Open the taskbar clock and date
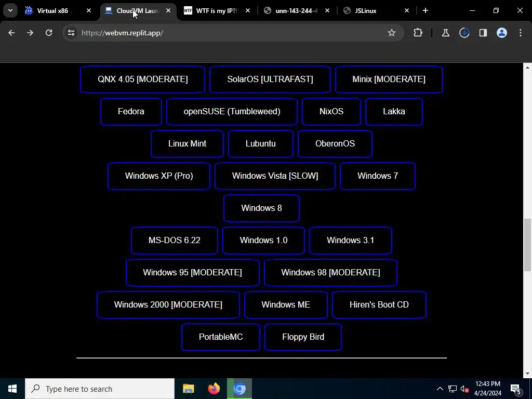532x399 pixels. point(488,389)
